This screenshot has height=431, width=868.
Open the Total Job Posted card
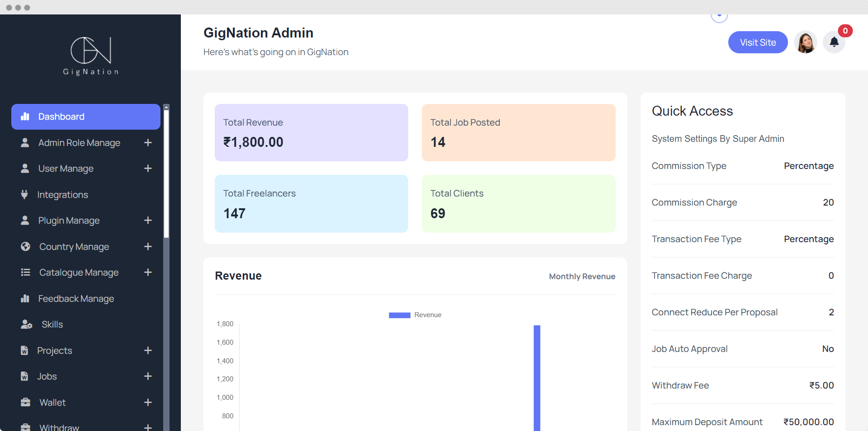coord(519,132)
